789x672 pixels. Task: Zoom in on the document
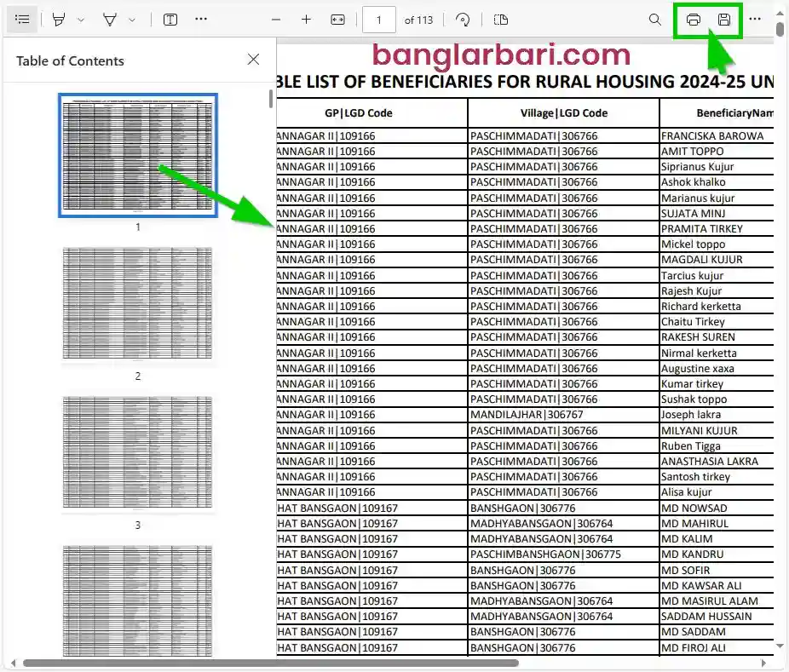click(306, 19)
